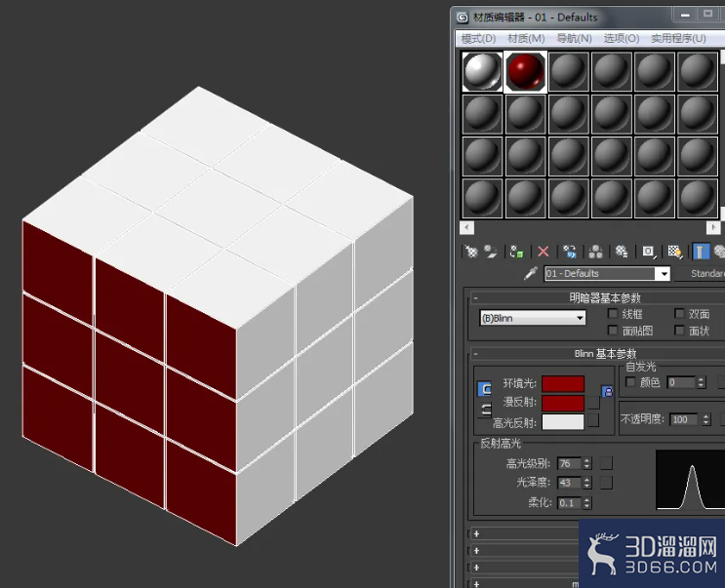Viewport: 725px width, 588px height.
Task: Click the Standard material type button
Action: [x=700, y=273]
